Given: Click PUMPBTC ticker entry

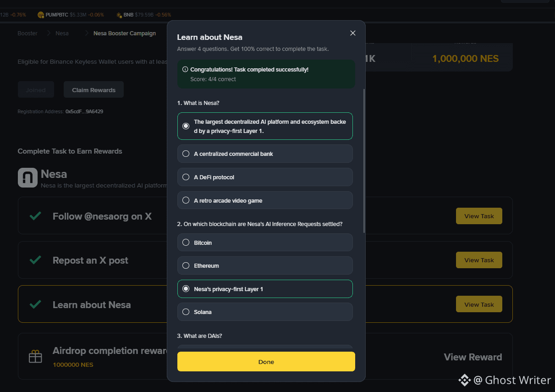Looking at the screenshot, I should (71, 15).
